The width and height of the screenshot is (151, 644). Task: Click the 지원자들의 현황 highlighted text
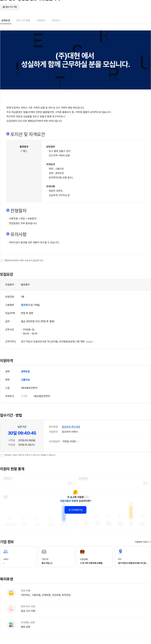pyautogui.click(x=68, y=501)
